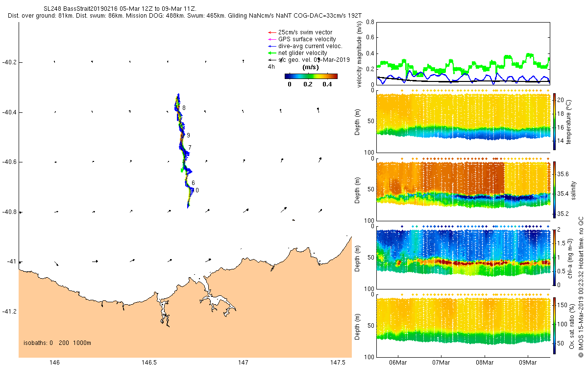
Task: Click the '0.4' tick under the velocity colorbar
Action: 327,84
